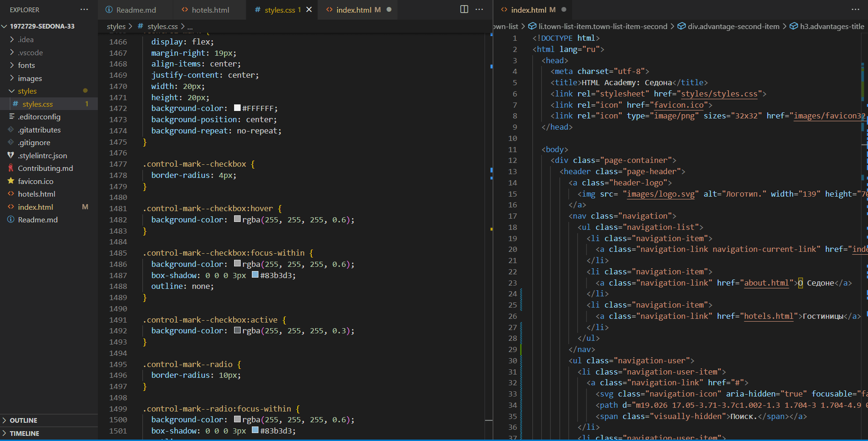Activate index.html tab in right editor group
The width and height of the screenshot is (868, 441).
533,10
